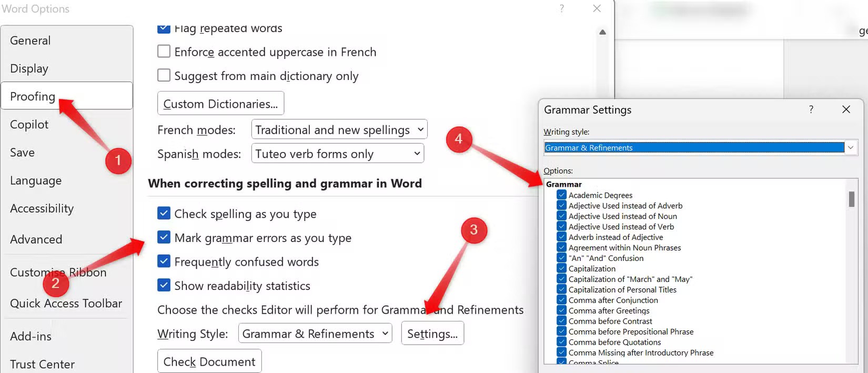Uncheck Academic Degrees grammar option
This screenshot has width=868, height=373.
tap(561, 195)
